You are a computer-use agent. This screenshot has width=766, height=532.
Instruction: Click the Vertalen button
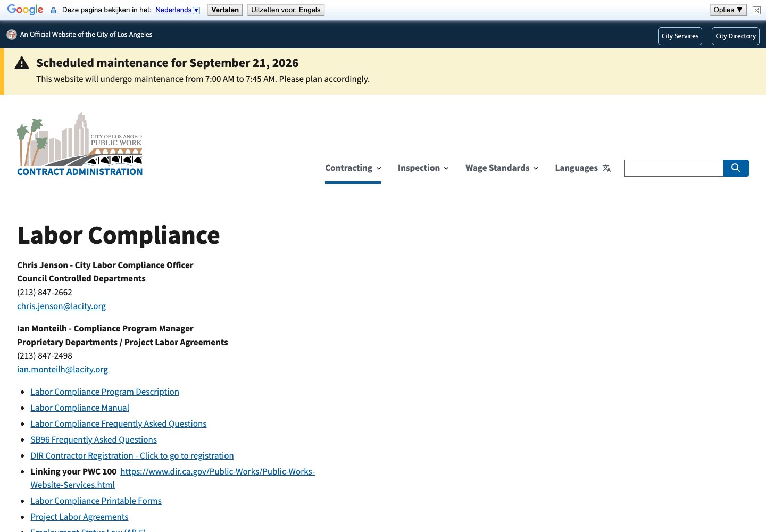[x=225, y=10]
